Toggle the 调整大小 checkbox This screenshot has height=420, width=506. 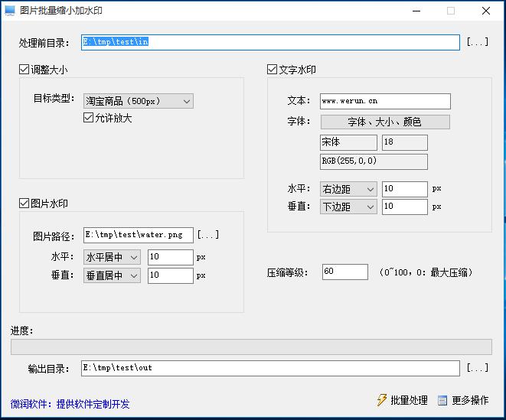(x=24, y=70)
